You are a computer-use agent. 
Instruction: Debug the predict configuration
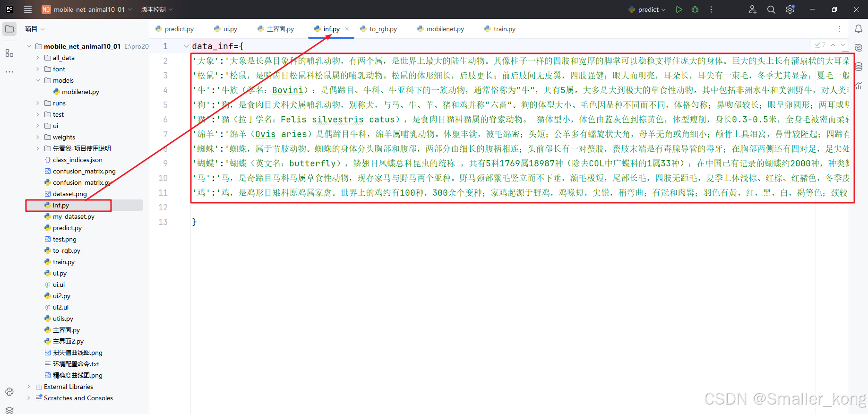tap(695, 9)
